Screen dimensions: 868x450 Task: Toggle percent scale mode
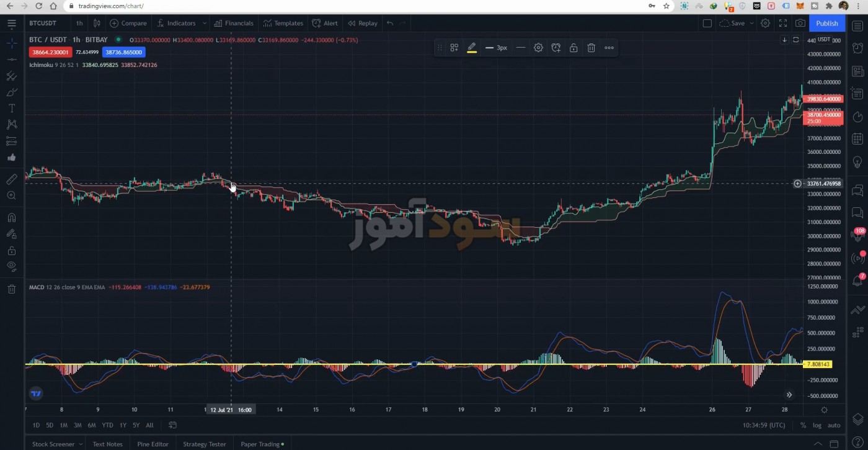pyautogui.click(x=803, y=425)
